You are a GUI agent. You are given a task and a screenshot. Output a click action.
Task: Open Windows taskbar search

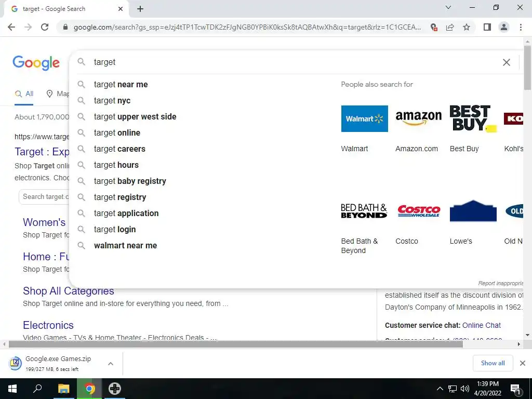(37, 389)
